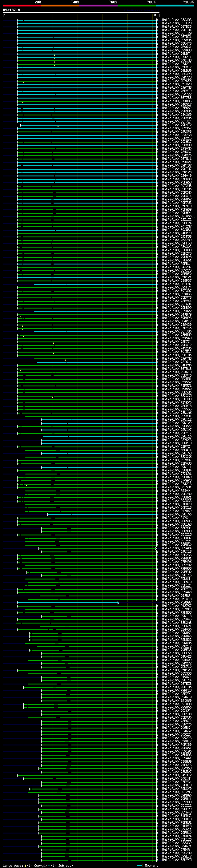Image resolution: width=197 pixels, height=868 pixels.
Task: Open the UniRef100_P93004 entry
Action: [177, 491]
